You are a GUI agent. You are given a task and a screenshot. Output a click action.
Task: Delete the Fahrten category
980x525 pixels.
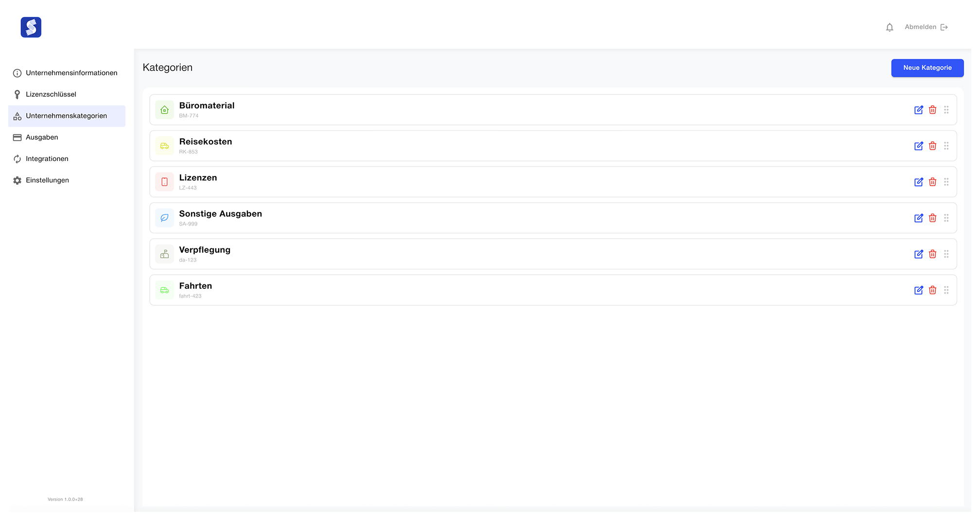[932, 290]
